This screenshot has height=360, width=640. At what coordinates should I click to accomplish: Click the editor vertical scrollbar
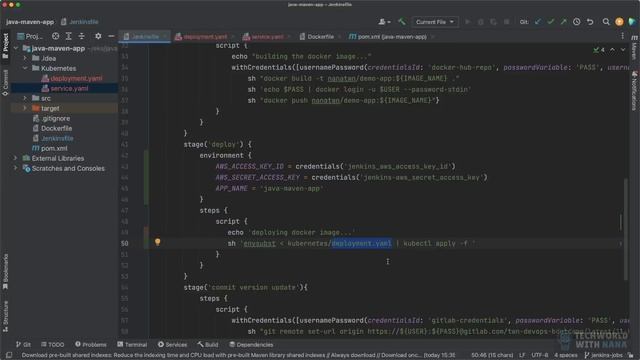[626, 229]
